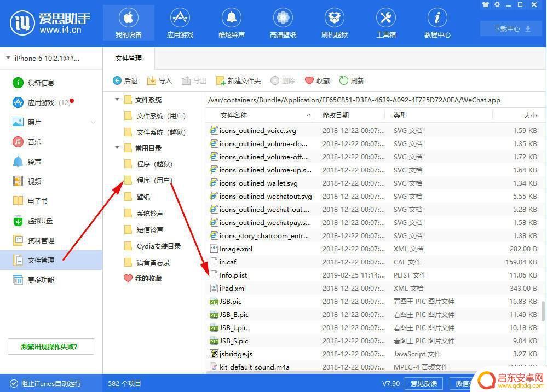Select the jsbridge.js file
The width and height of the screenshot is (547, 392).
373,354
